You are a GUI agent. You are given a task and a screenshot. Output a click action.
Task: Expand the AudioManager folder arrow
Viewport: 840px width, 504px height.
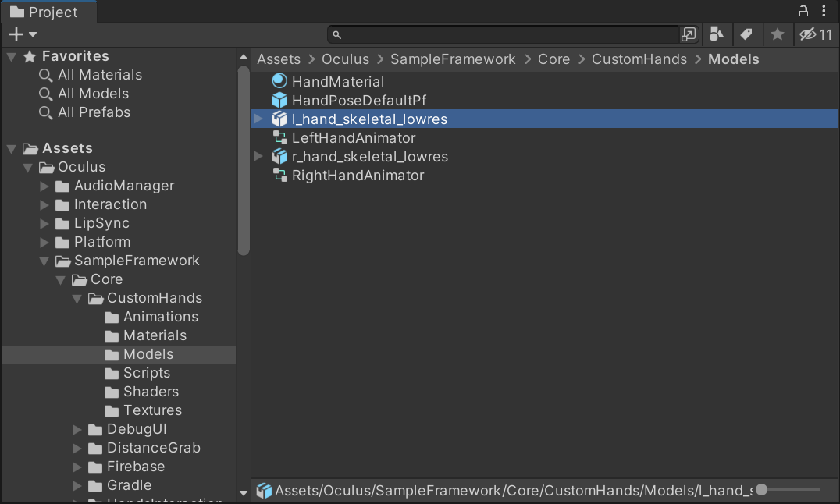[x=44, y=186]
